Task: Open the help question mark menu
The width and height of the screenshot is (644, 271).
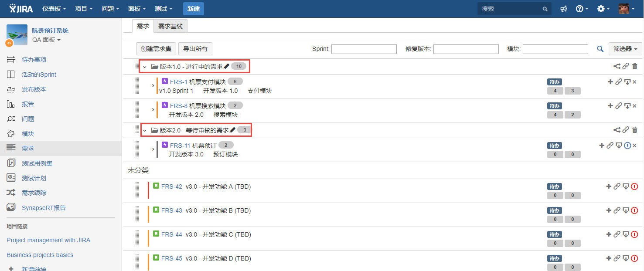Action: coord(582,9)
